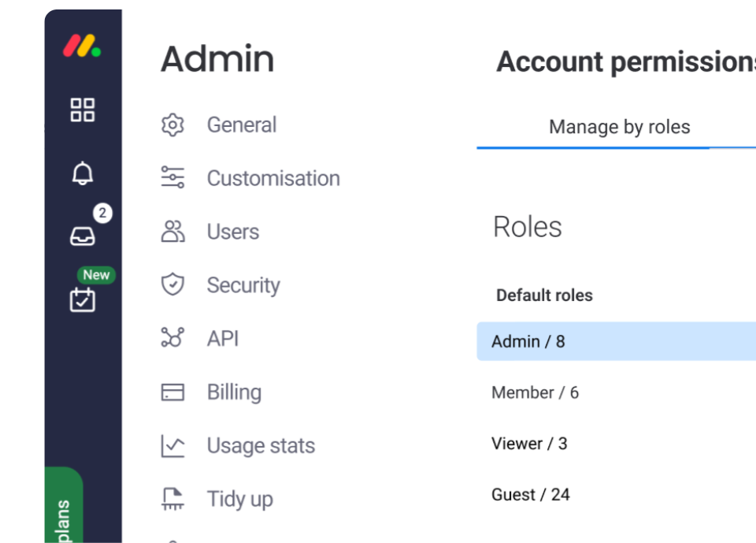Click the Billing card icon
Screen dimensions: 756x543
(172, 392)
